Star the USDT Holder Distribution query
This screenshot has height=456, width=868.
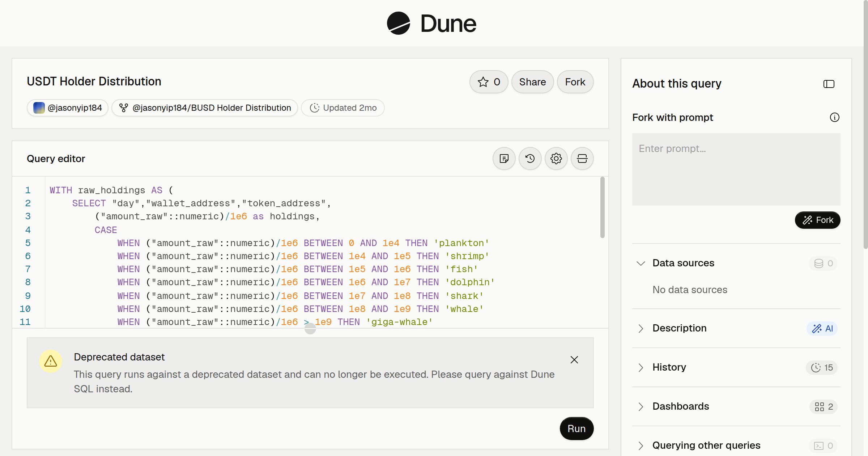coord(489,82)
